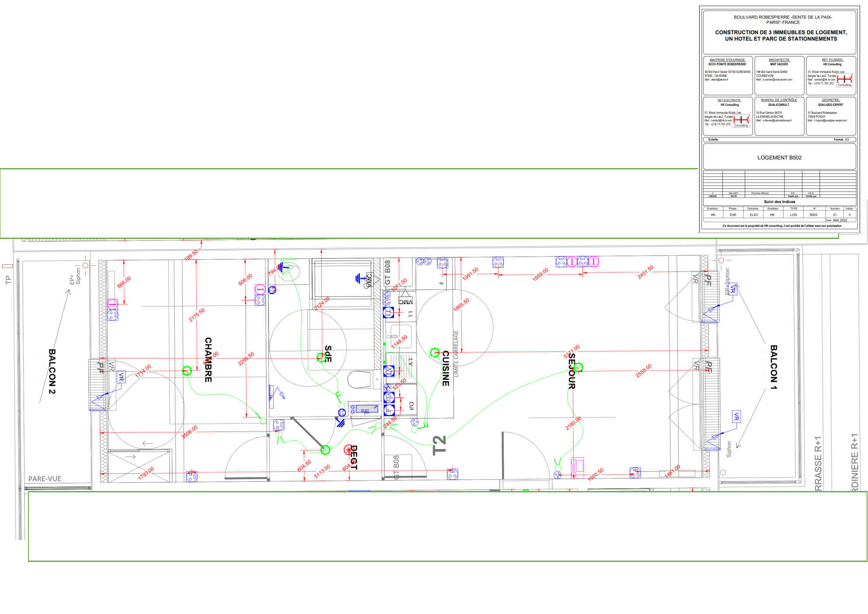Click the blue 32A outlet symbol
Image resolution: width=868 pixels, height=614 pixels.
[x=389, y=397]
